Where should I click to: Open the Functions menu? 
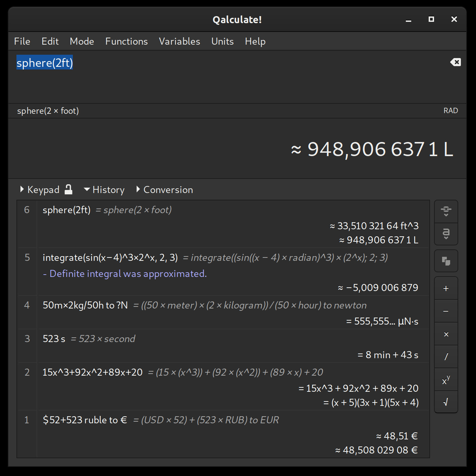[x=127, y=41]
